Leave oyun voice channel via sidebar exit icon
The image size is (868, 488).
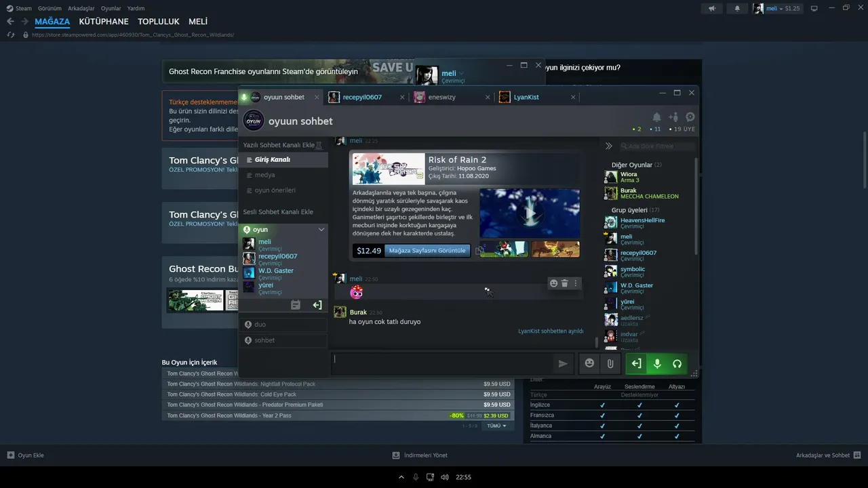(x=317, y=305)
